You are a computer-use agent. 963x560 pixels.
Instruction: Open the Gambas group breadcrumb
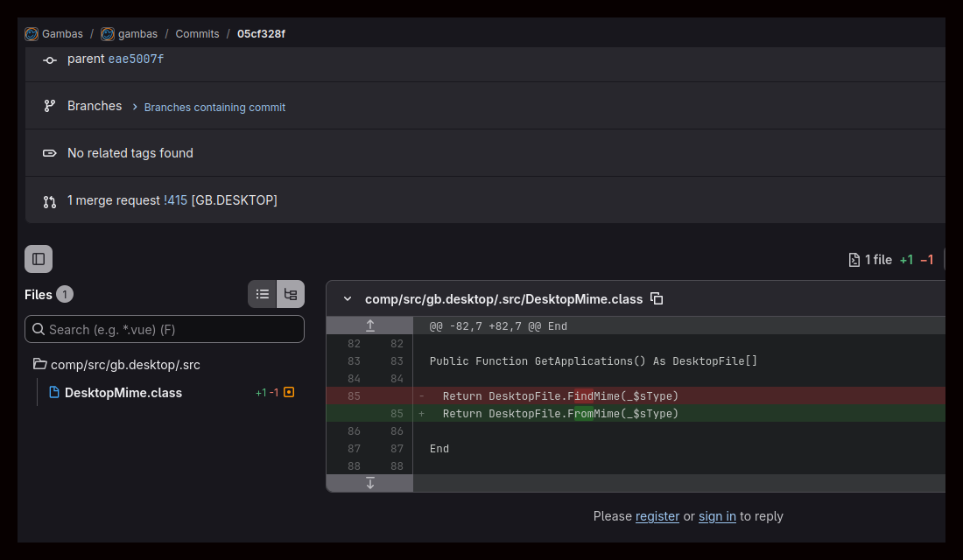click(x=62, y=34)
